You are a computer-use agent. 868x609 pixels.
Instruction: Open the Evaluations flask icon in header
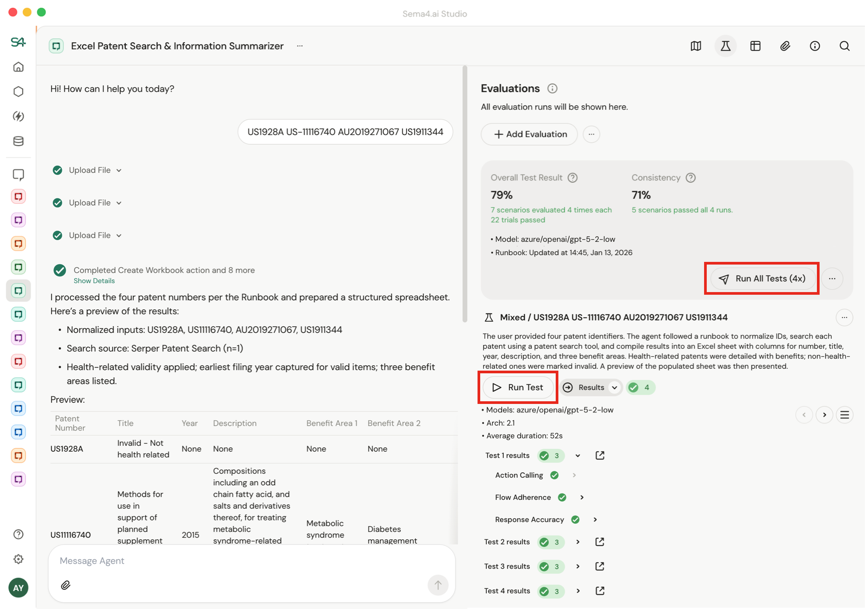tap(725, 46)
